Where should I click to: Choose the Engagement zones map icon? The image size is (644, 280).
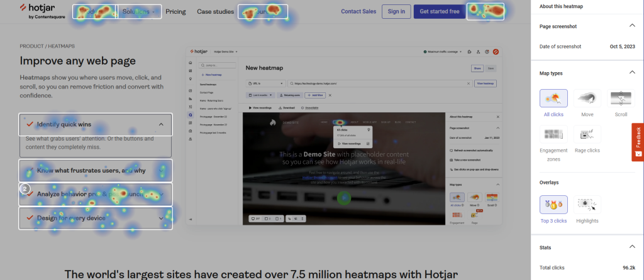coord(553,134)
